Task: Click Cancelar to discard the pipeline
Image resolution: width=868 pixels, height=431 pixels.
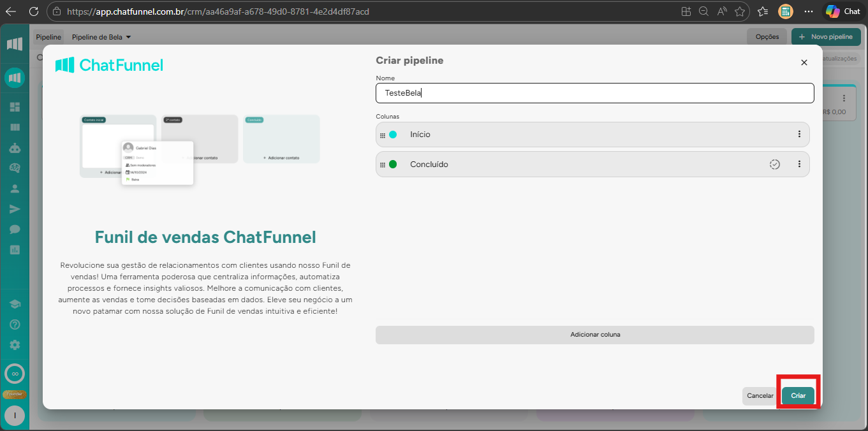Action: [x=760, y=396]
